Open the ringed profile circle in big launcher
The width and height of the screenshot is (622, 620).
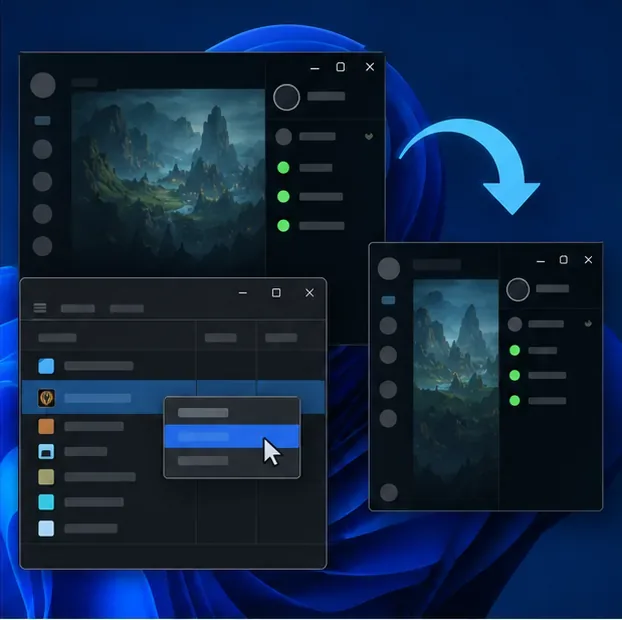(x=286, y=97)
